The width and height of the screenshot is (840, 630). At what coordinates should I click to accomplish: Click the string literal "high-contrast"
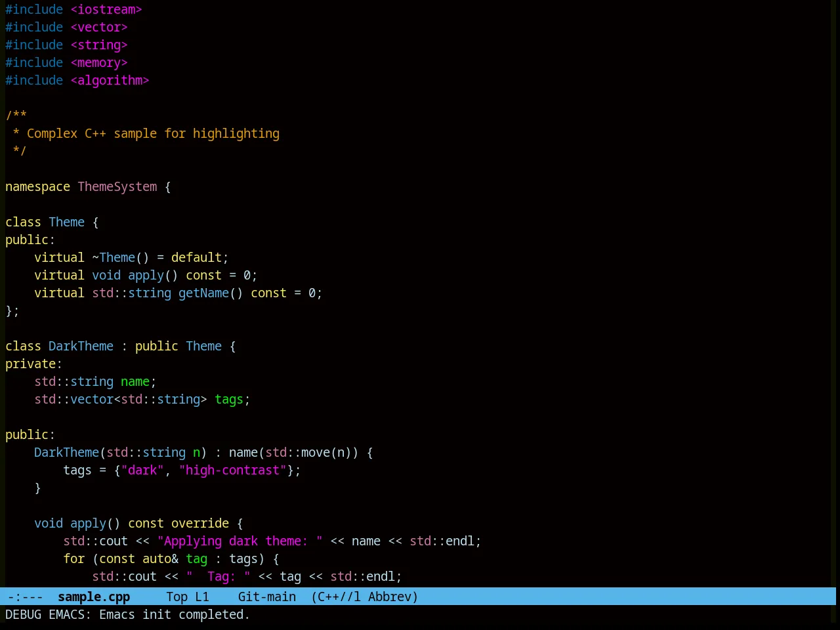[232, 470]
